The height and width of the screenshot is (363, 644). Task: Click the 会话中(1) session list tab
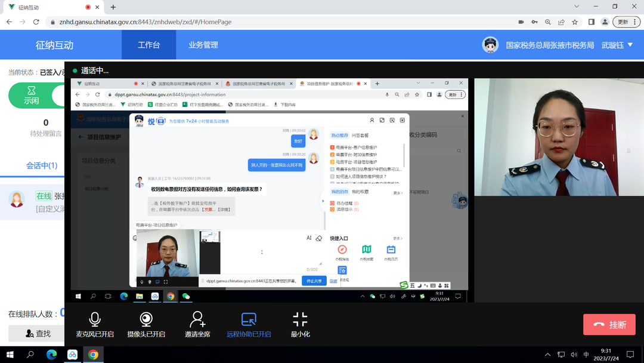42,165
